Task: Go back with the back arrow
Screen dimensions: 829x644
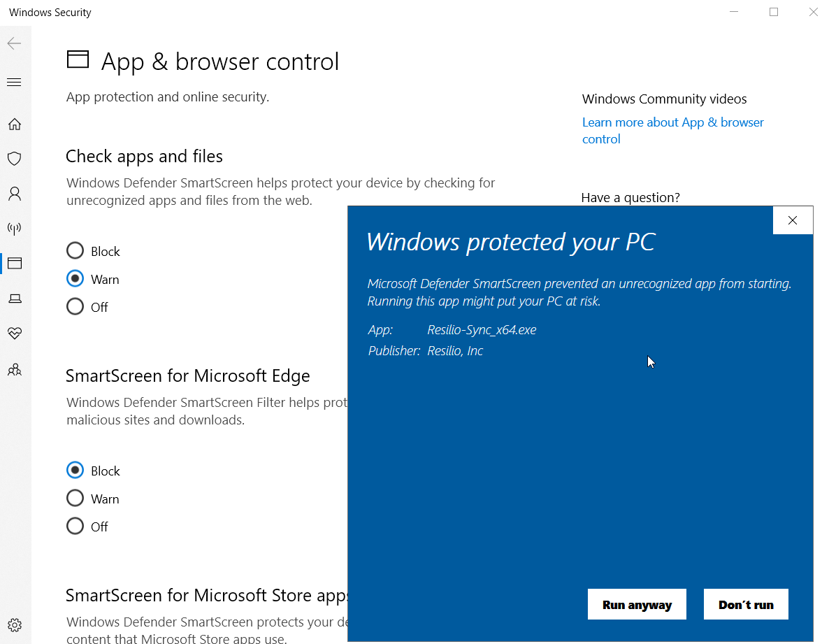Action: [14, 43]
